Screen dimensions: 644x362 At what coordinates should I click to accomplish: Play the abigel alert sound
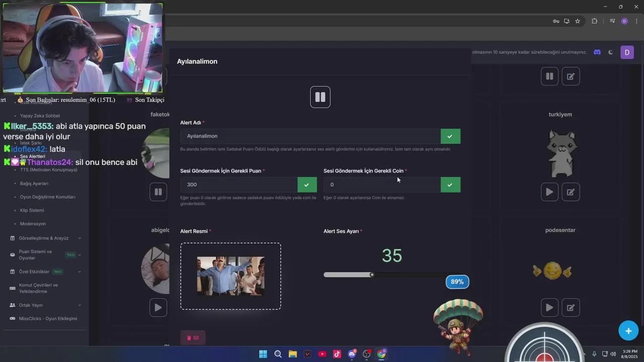(x=158, y=307)
